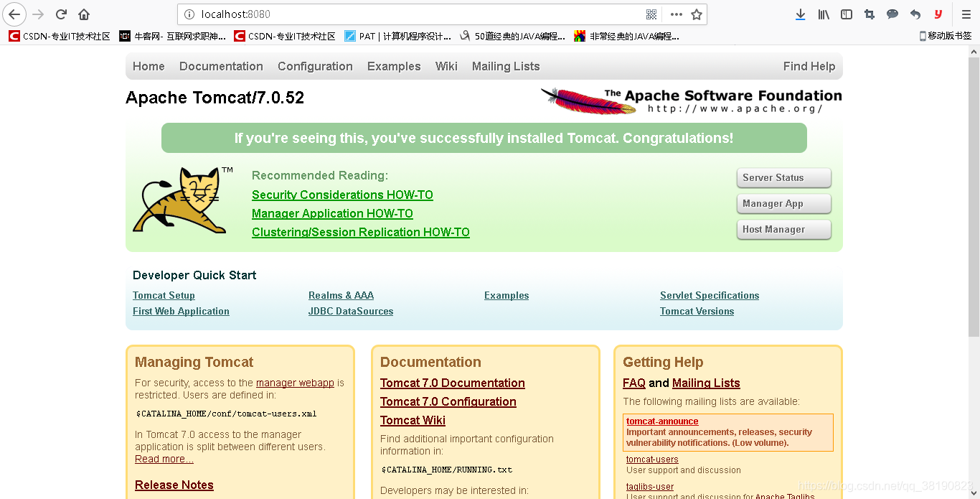Reload the page with the refresh icon

(x=62, y=14)
